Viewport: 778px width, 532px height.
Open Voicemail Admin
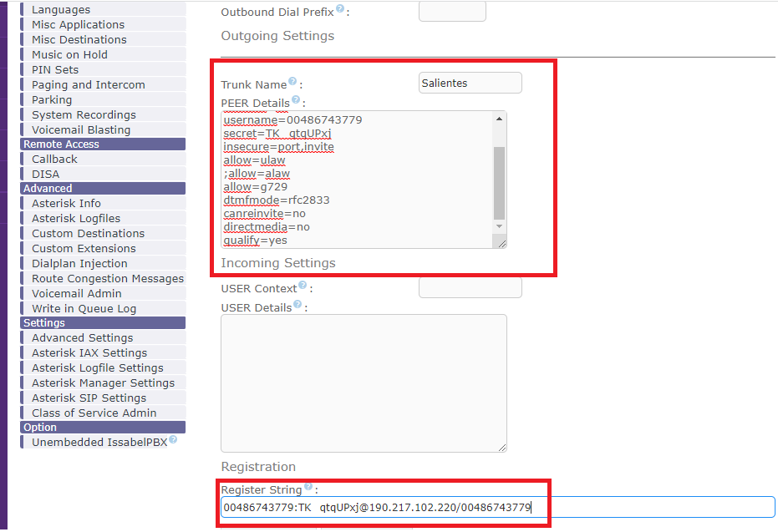click(x=104, y=293)
